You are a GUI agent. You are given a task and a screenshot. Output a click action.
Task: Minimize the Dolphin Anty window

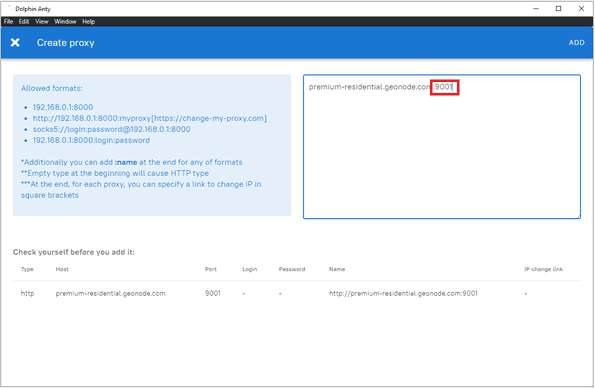(536, 8)
